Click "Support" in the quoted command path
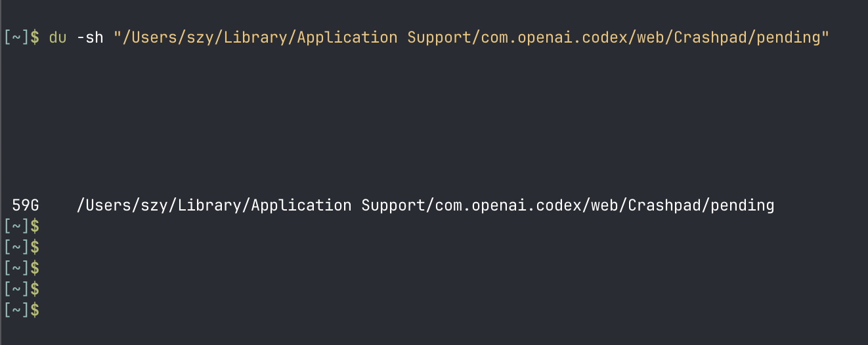868x345 pixels. pos(439,37)
